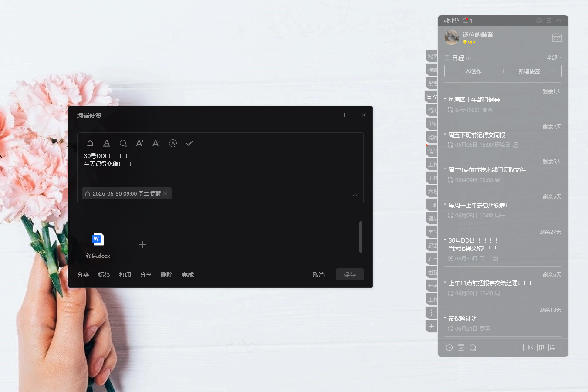Open 印 tool icon in bottom bar
Viewport: 588px width, 392px height.
[541, 348]
